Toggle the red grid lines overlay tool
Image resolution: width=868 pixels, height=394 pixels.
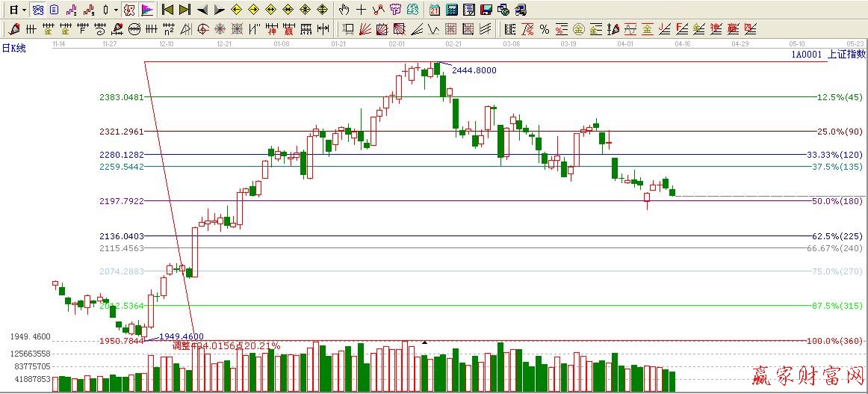[450, 29]
